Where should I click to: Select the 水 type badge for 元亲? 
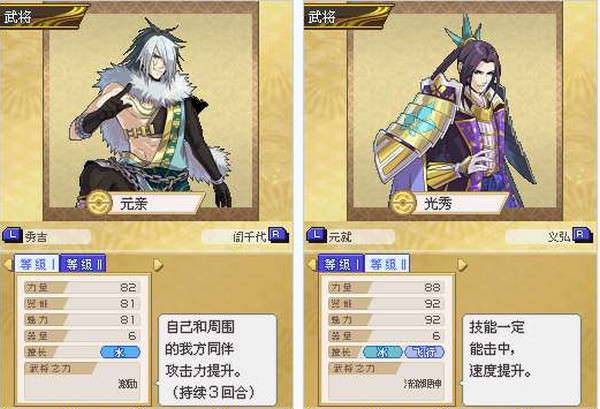click(x=120, y=352)
